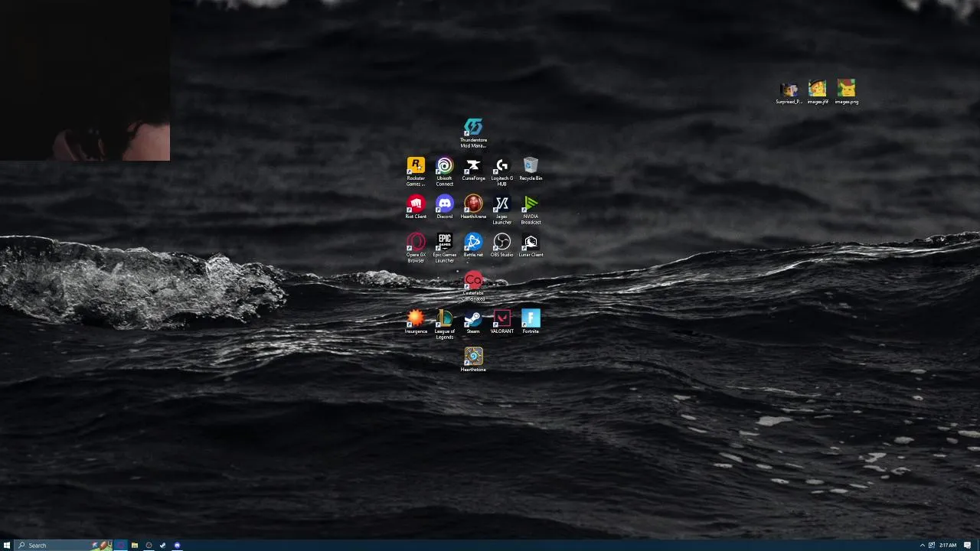Click the Hearthstone desktop icon
The image size is (980, 551).
[473, 360]
